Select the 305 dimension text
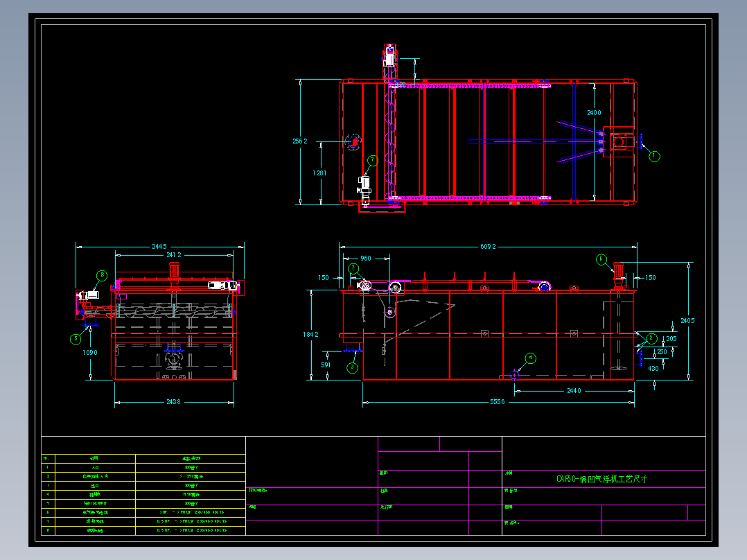Image resolution: width=747 pixels, height=560 pixels. (671, 339)
